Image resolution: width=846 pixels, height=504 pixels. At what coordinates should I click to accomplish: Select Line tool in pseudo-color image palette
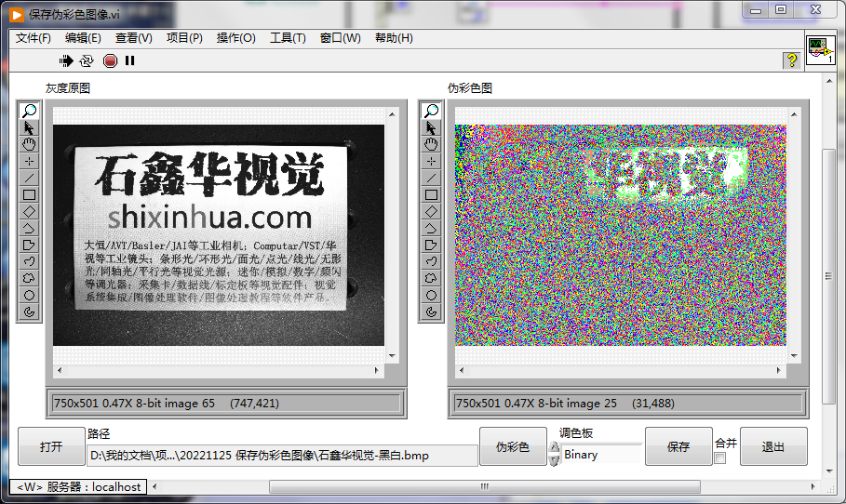coord(431,178)
